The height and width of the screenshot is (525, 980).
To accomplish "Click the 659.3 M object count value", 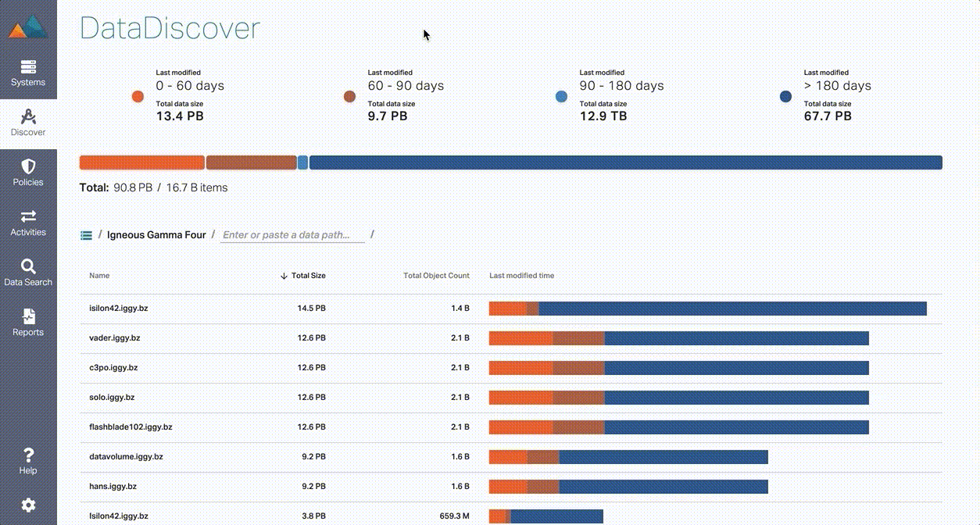I will (x=455, y=516).
